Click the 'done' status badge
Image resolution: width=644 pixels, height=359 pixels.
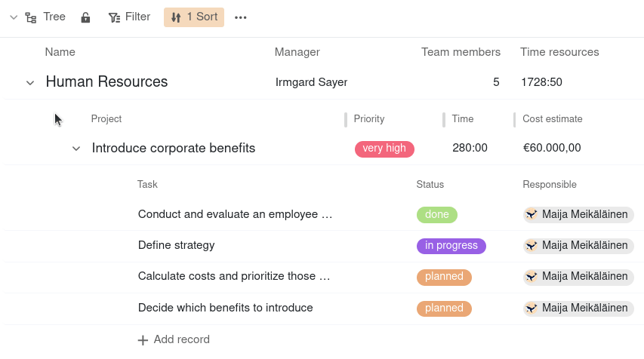pyautogui.click(x=436, y=215)
